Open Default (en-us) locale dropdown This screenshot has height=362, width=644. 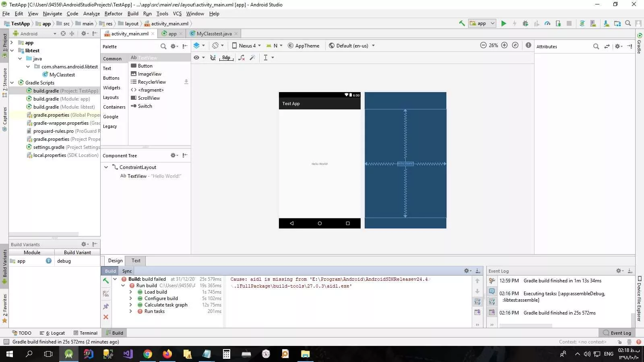click(352, 45)
